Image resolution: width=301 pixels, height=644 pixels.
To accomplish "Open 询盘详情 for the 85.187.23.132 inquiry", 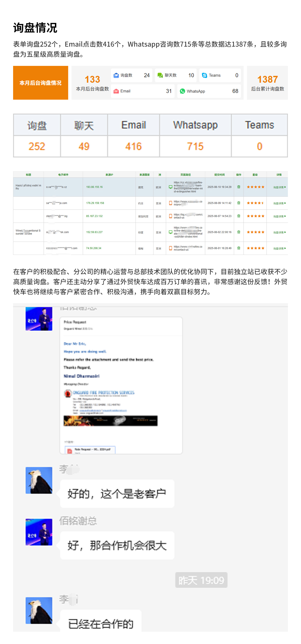I will click(280, 216).
